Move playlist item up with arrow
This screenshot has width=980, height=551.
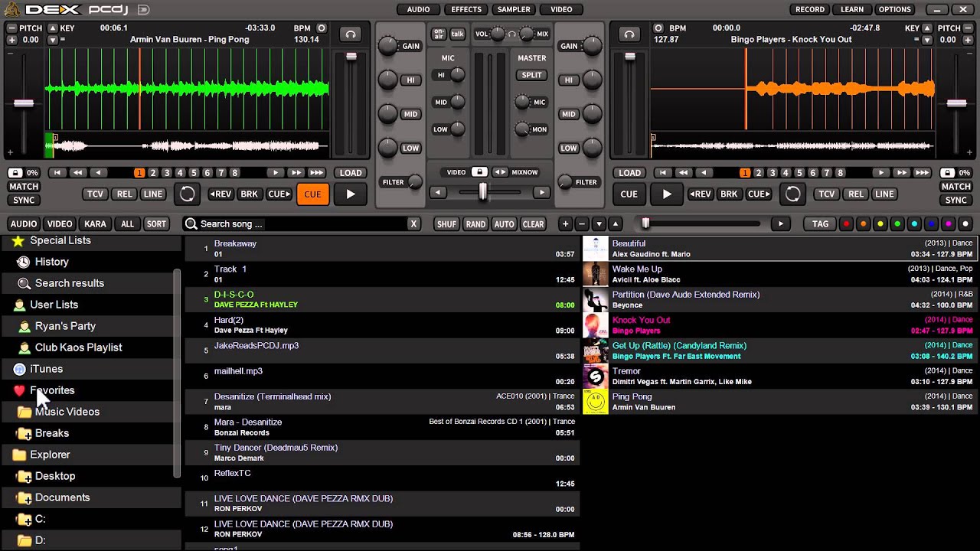(616, 224)
